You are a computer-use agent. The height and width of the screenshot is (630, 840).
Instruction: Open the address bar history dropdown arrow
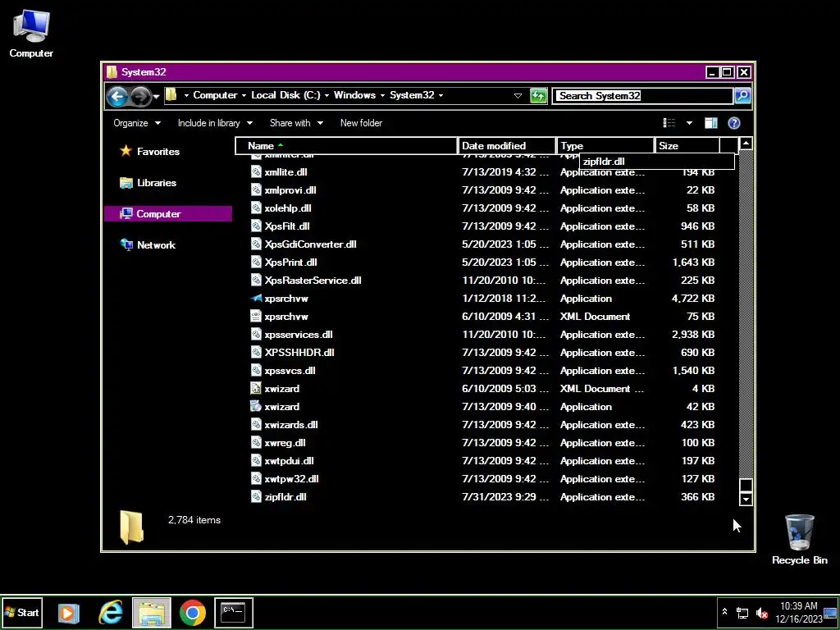tap(518, 96)
